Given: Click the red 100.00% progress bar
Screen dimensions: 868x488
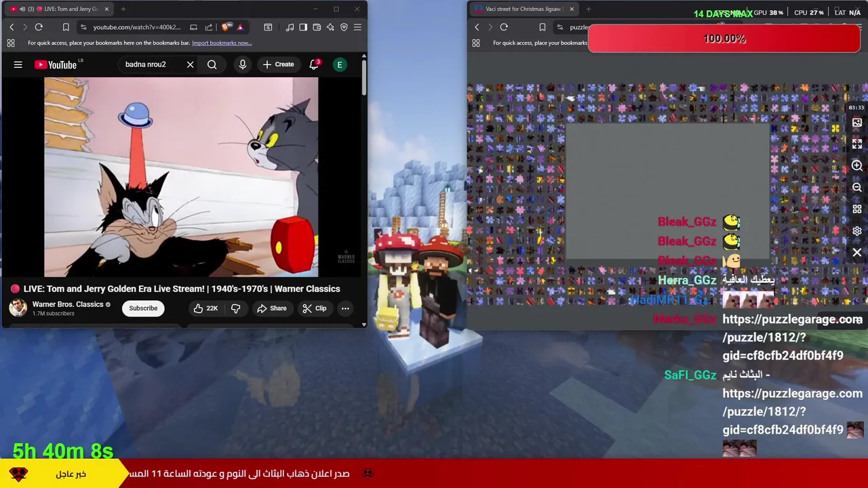Looking at the screenshot, I should pos(724,39).
